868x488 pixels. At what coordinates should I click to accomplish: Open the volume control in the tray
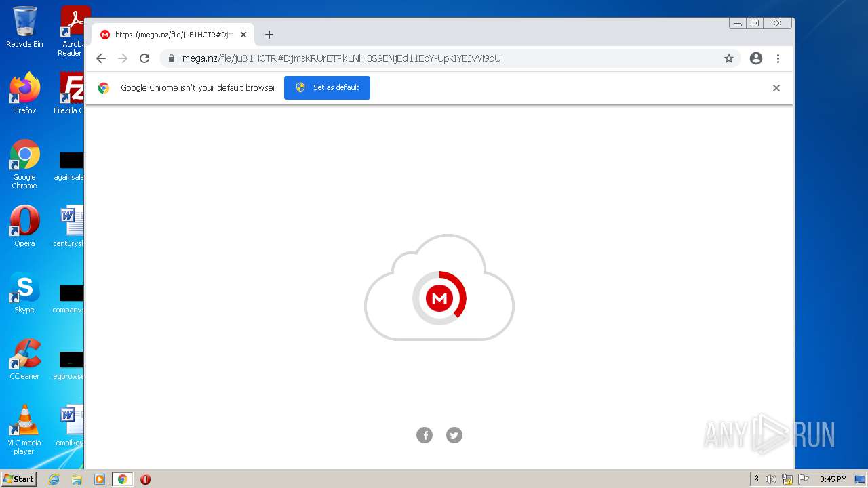(771, 479)
